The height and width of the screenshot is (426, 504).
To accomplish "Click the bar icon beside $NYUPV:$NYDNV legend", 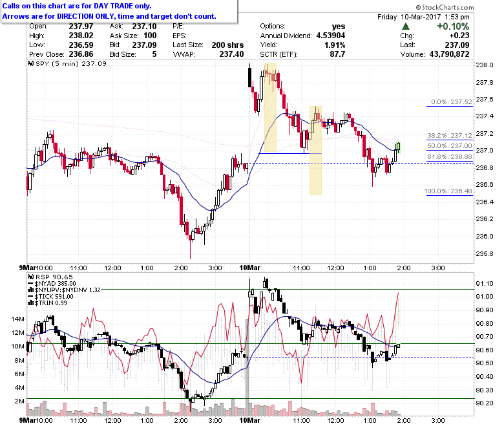I will click(31, 290).
